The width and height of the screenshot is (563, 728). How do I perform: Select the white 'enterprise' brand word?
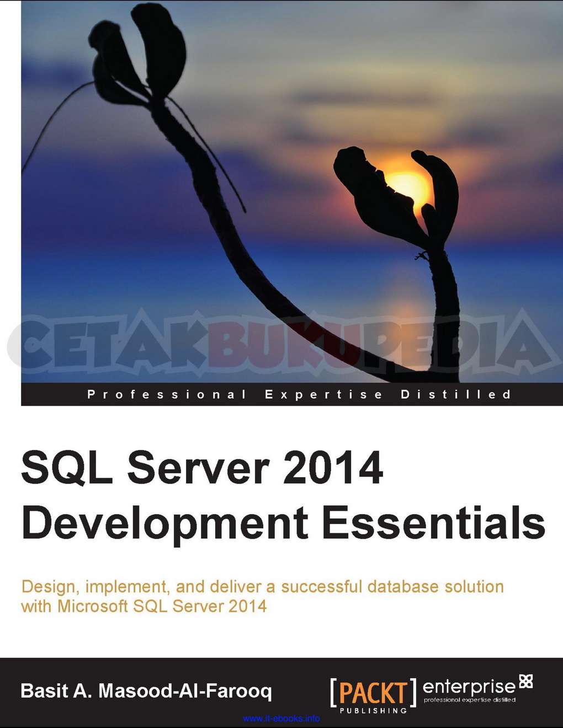469,687
